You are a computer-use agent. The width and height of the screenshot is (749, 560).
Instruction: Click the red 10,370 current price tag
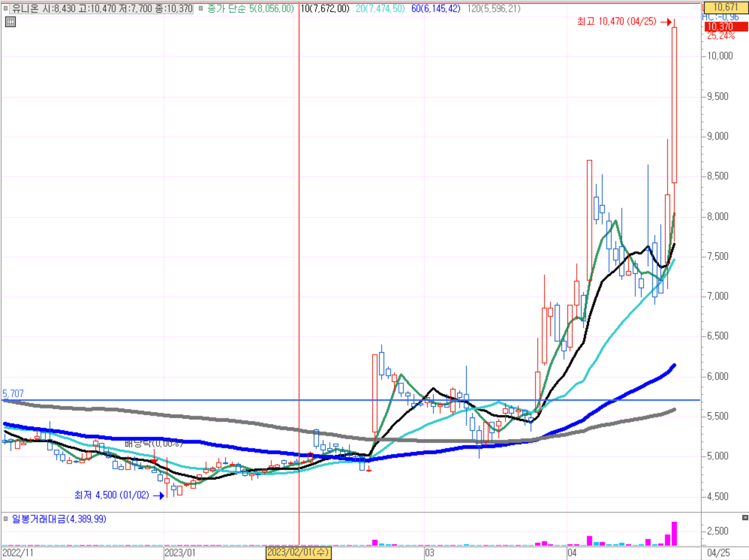click(725, 27)
